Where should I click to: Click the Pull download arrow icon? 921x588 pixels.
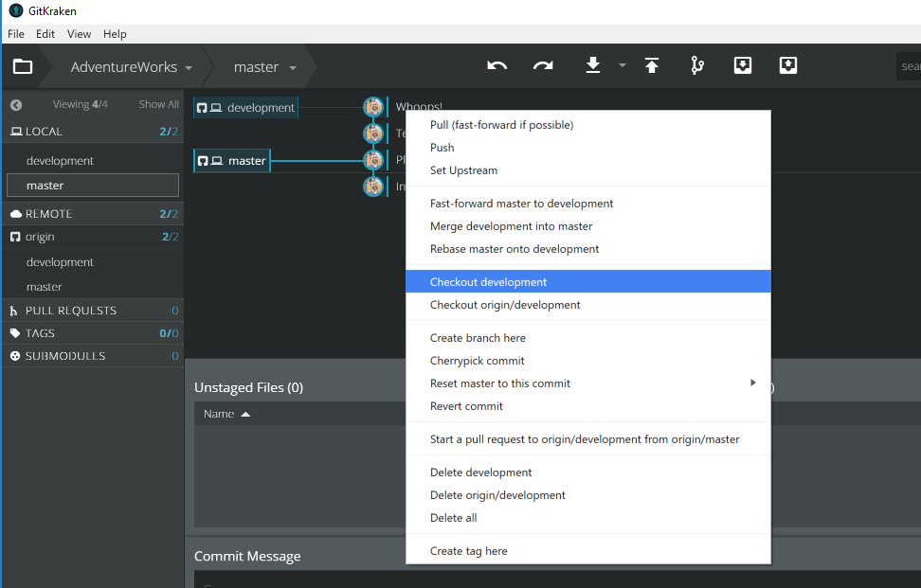click(593, 65)
